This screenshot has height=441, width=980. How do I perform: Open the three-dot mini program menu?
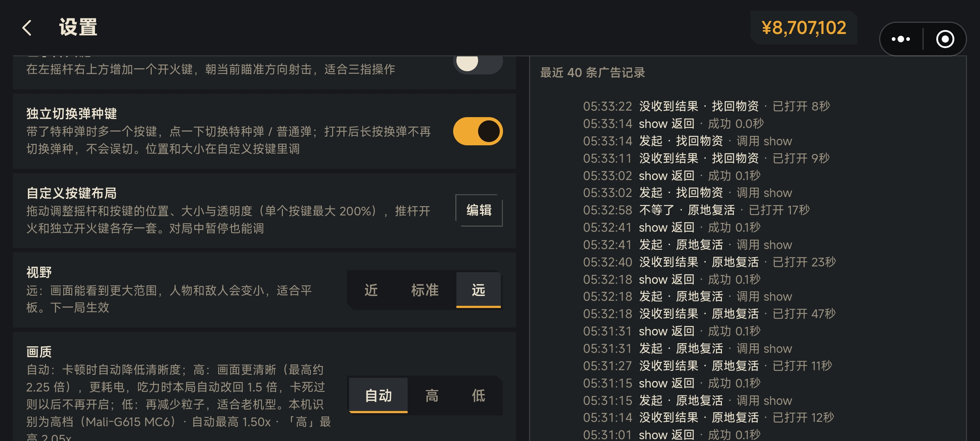[x=901, y=39]
